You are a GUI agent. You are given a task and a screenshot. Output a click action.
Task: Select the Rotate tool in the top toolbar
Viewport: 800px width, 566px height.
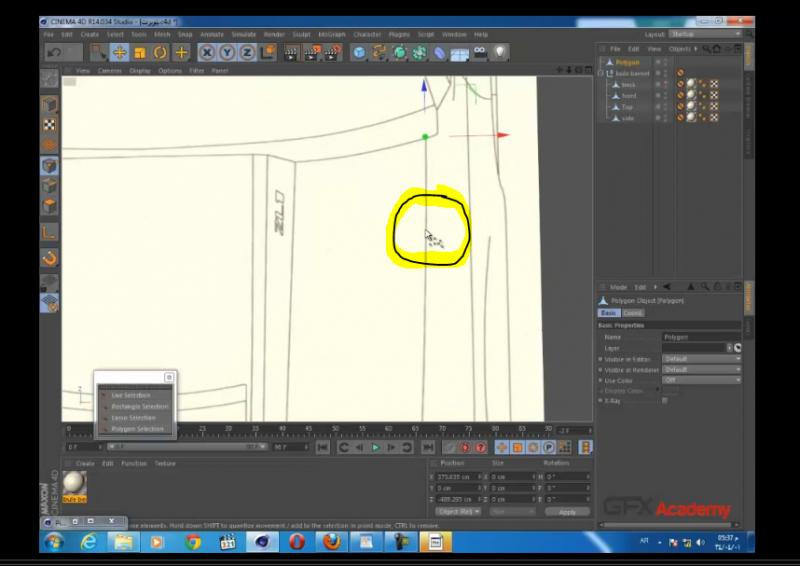(x=160, y=52)
